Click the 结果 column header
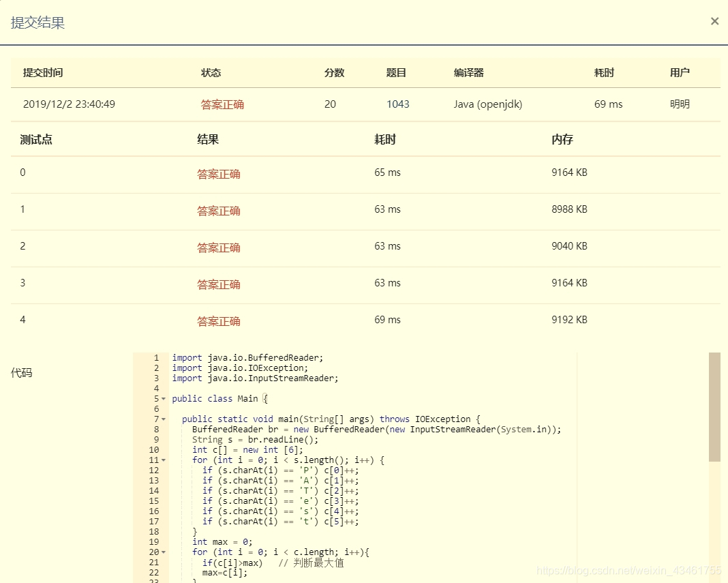 pos(207,139)
